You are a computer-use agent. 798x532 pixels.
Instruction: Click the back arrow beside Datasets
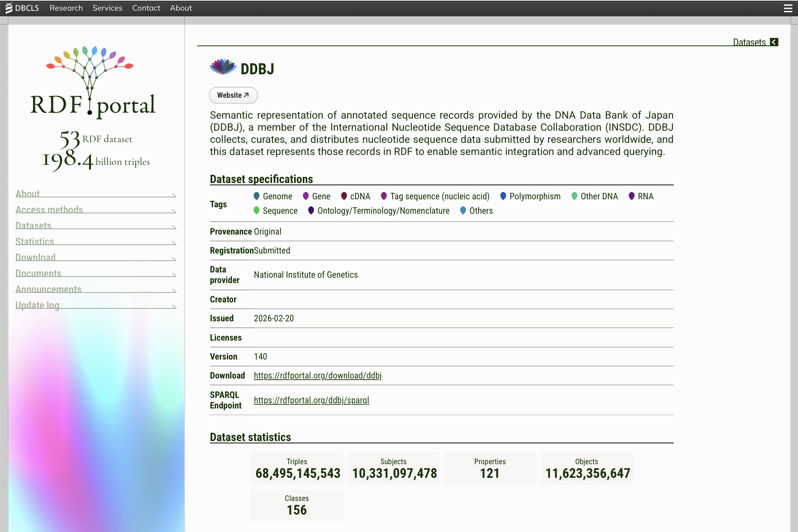click(x=773, y=42)
